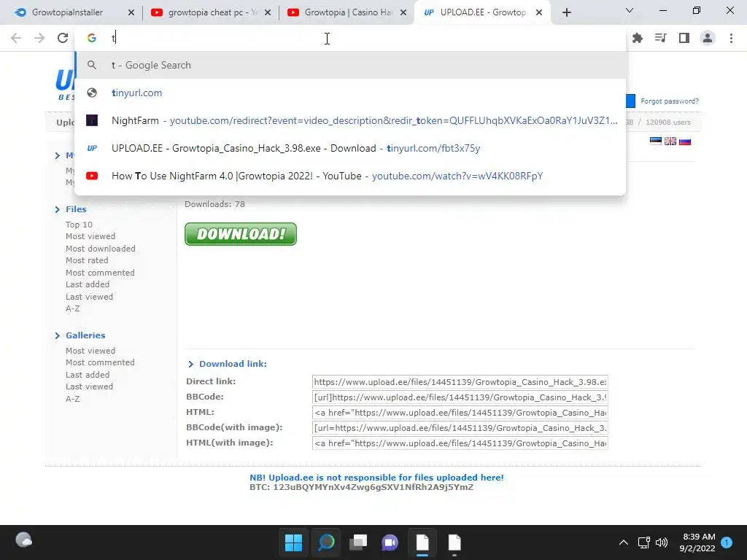Open the Most downloaded files link
The width and height of the screenshot is (747, 560).
pyautogui.click(x=101, y=249)
